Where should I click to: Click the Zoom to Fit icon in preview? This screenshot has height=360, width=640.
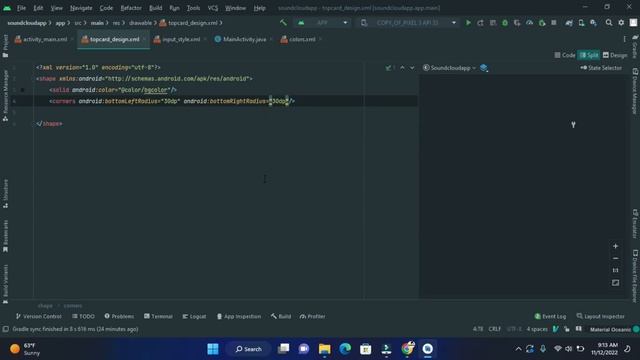click(x=616, y=282)
